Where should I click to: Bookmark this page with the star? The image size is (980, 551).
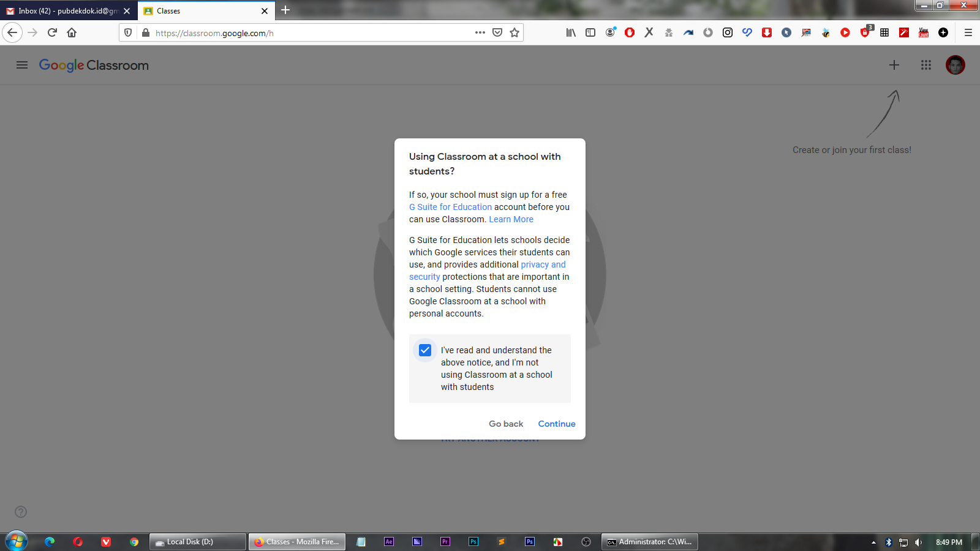pyautogui.click(x=514, y=32)
